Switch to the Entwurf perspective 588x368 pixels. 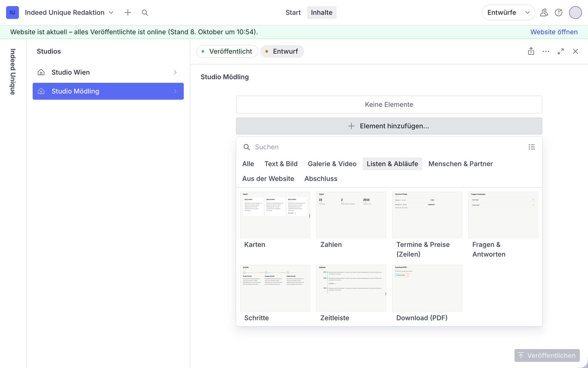pos(282,52)
